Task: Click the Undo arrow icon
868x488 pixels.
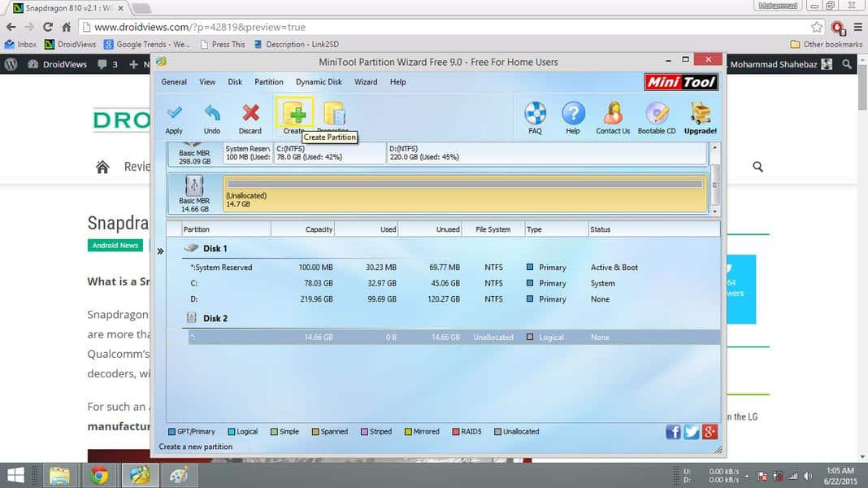Action: click(212, 113)
